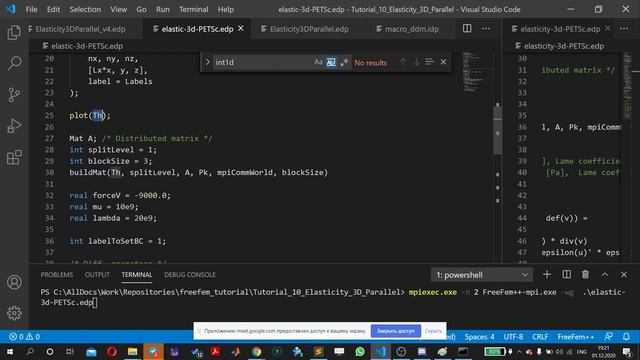Open the Edit menu
Viewport: 640px width, 360px height.
[53, 9]
